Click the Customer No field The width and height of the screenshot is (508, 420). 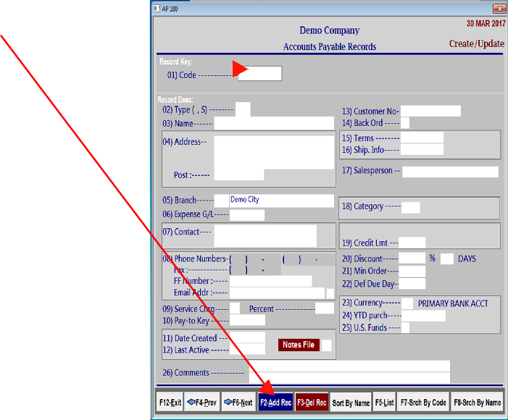430,111
